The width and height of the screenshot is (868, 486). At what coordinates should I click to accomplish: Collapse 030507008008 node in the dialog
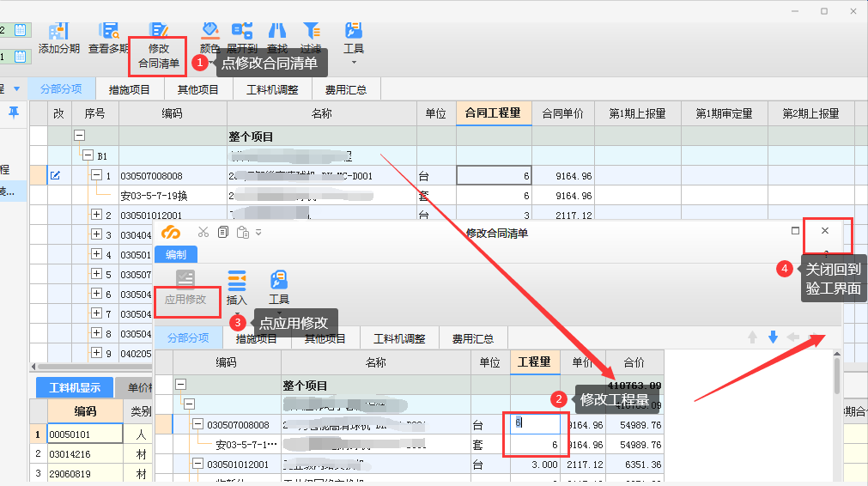coord(197,424)
